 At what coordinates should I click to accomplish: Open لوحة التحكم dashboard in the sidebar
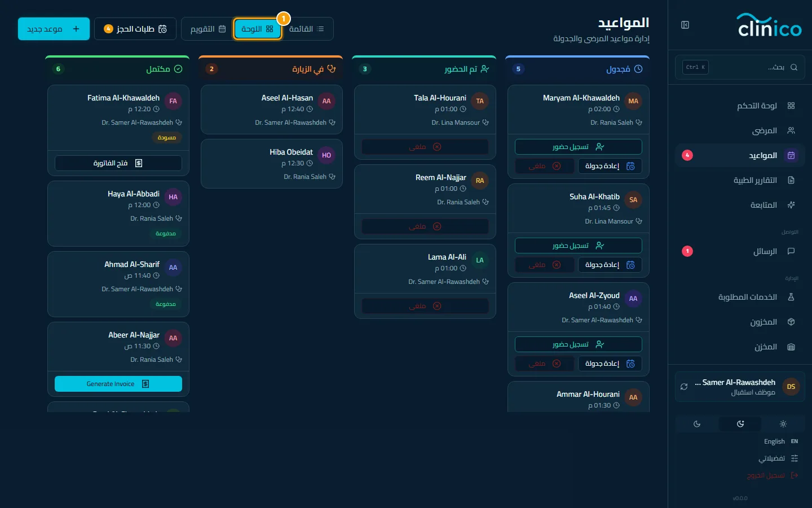pos(740,106)
